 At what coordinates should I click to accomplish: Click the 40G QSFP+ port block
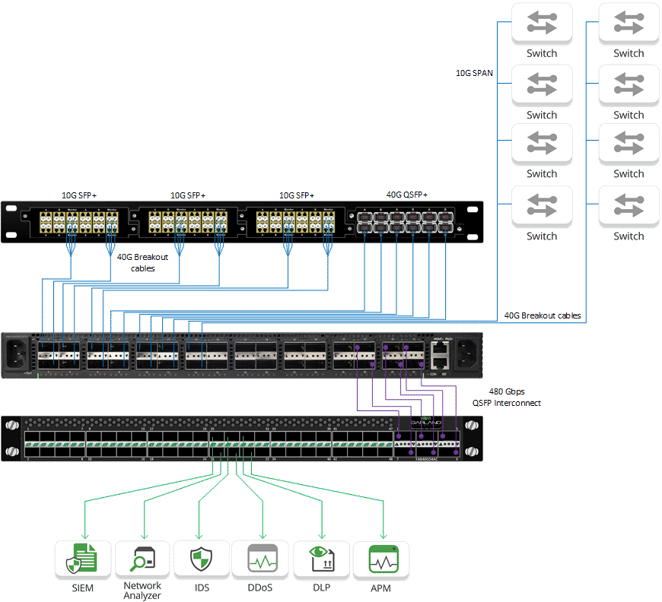(405, 222)
